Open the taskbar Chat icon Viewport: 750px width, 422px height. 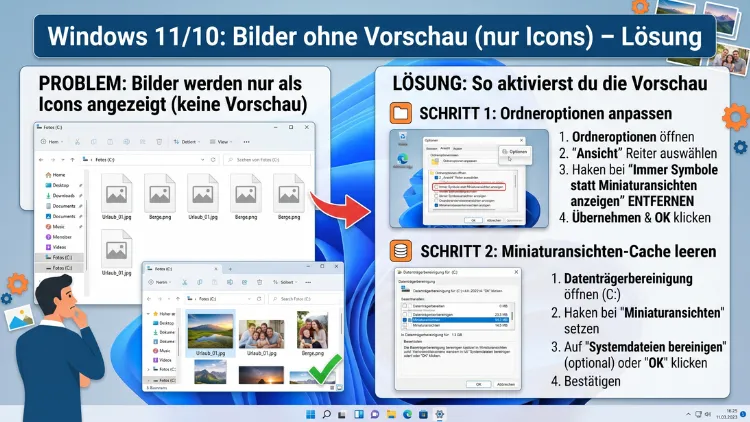tap(375, 414)
